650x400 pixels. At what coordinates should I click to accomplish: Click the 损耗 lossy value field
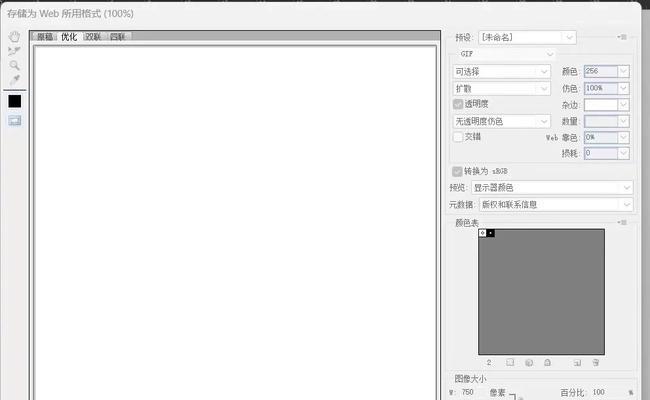601,153
